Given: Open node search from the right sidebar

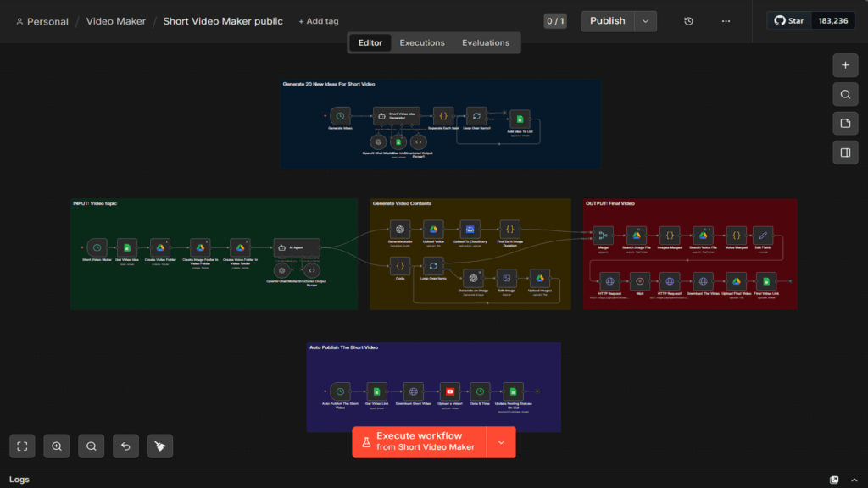Looking at the screenshot, I should pos(845,94).
